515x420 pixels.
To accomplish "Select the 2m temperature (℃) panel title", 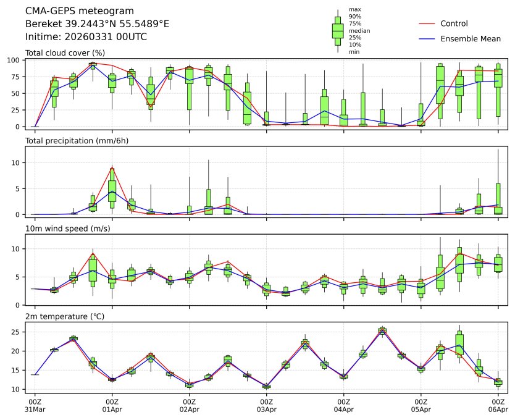I will click(70, 316).
